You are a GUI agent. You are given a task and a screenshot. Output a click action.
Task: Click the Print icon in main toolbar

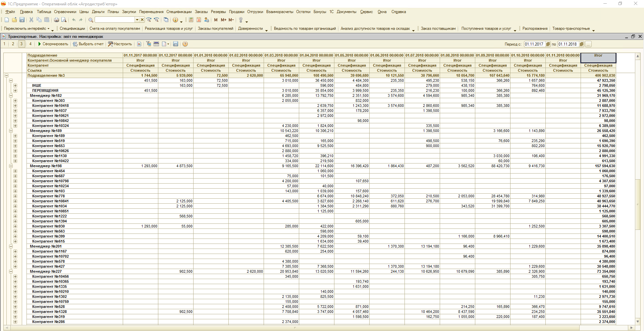pos(56,20)
